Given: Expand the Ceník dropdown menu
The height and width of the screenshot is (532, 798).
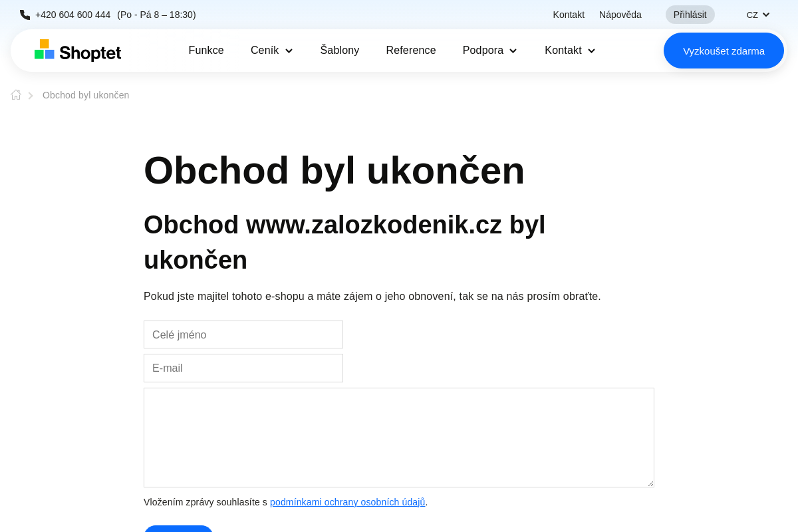Looking at the screenshot, I should [x=271, y=50].
